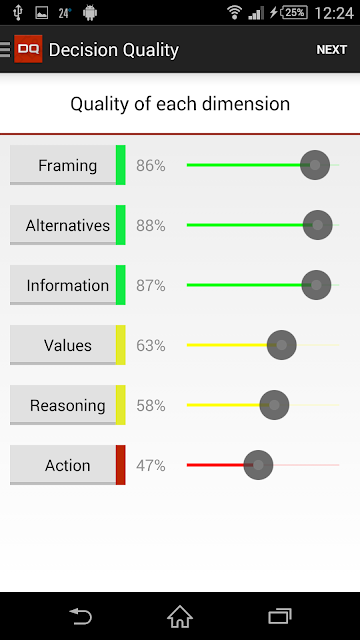Tap the Android debug notification icon
The width and height of the screenshot is (360, 640).
tap(90, 13)
